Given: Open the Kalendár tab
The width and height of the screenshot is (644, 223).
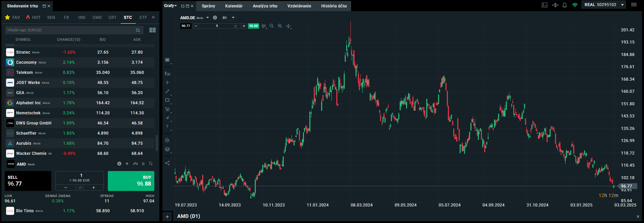Looking at the screenshot, I should click(x=234, y=6).
